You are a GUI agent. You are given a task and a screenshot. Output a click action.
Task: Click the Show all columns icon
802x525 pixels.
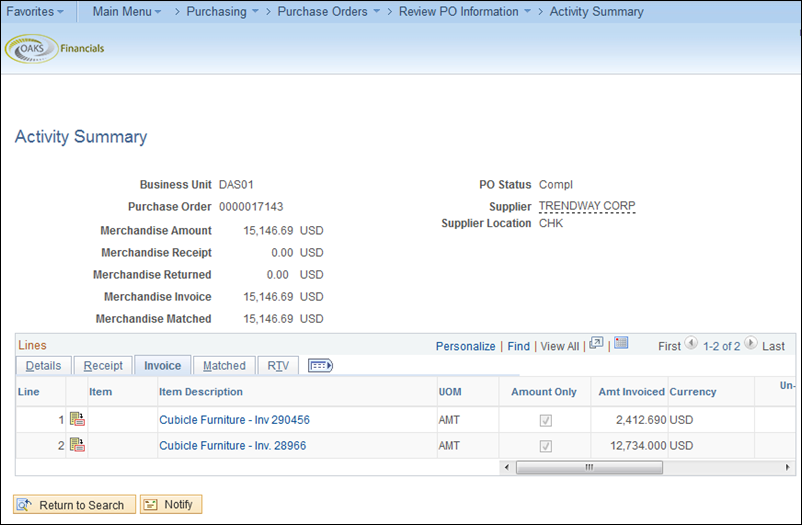[x=320, y=366]
